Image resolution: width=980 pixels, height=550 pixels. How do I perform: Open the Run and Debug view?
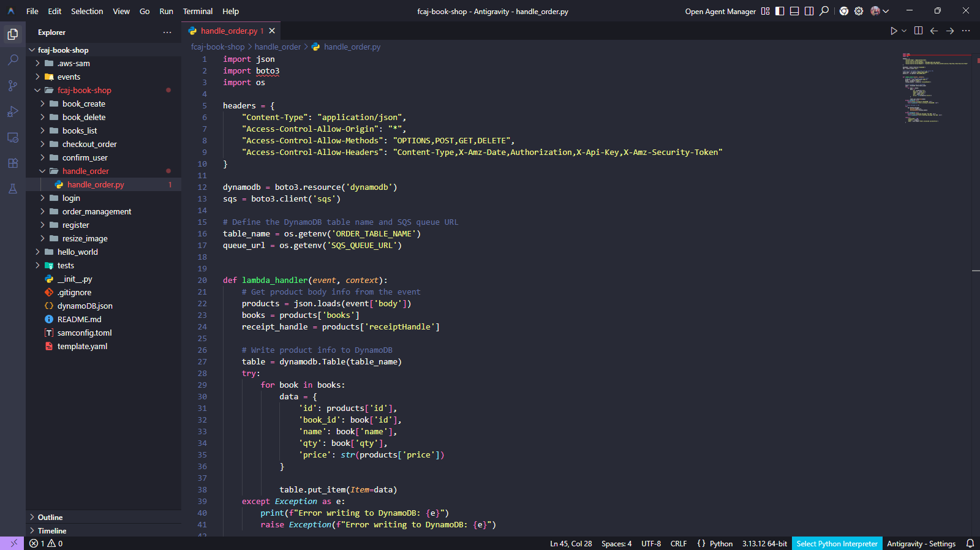tap(13, 111)
